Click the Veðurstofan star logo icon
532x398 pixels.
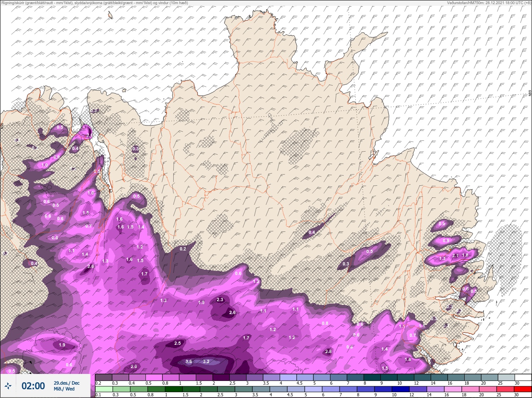click(x=8, y=386)
